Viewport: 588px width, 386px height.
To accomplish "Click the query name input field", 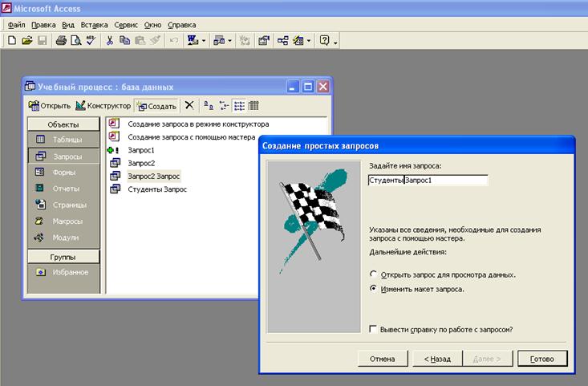I will pyautogui.click(x=428, y=181).
